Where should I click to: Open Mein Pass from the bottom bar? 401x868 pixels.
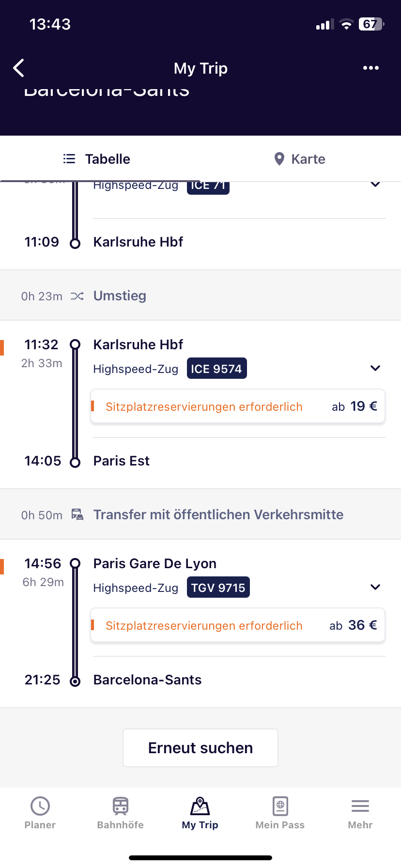tap(280, 806)
